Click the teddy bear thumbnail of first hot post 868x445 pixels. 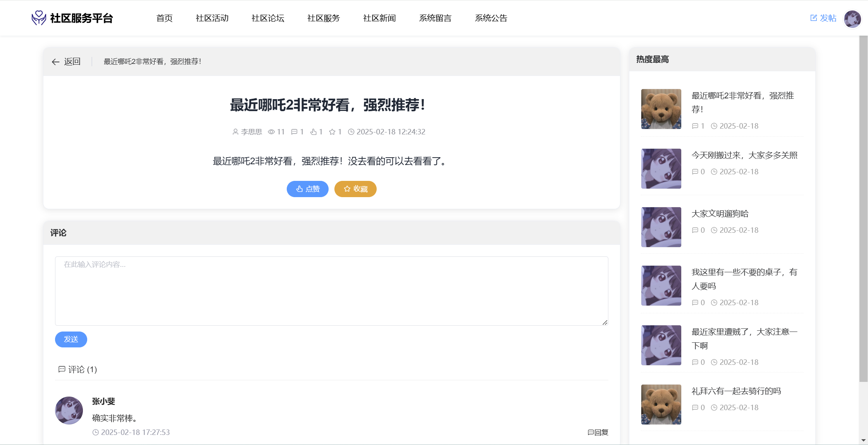661,109
